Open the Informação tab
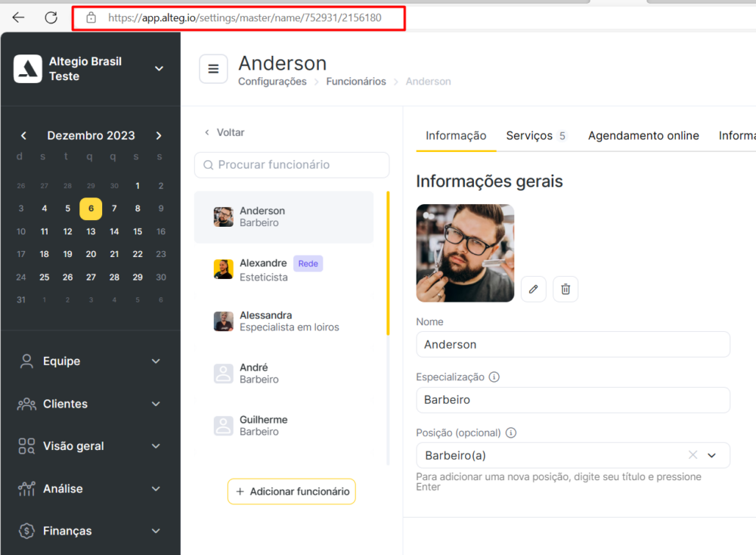756x555 pixels. [x=456, y=136]
